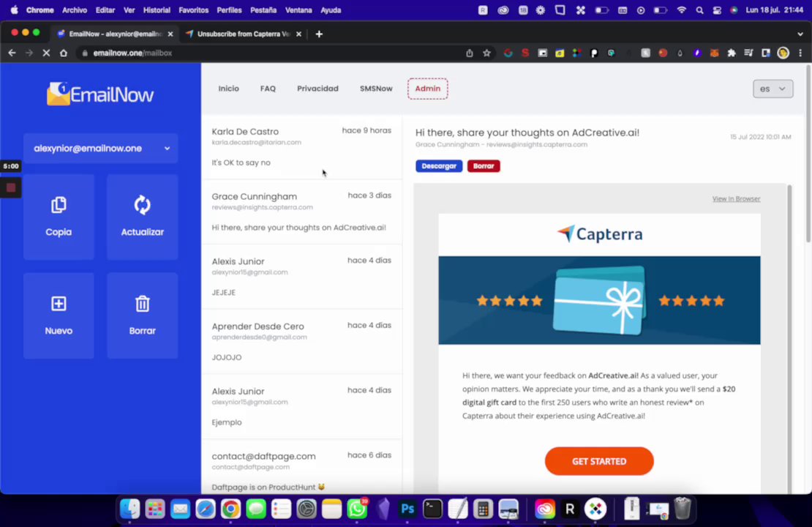The height and width of the screenshot is (527, 812).
Task: Click the red recording stop button
Action: click(x=11, y=187)
